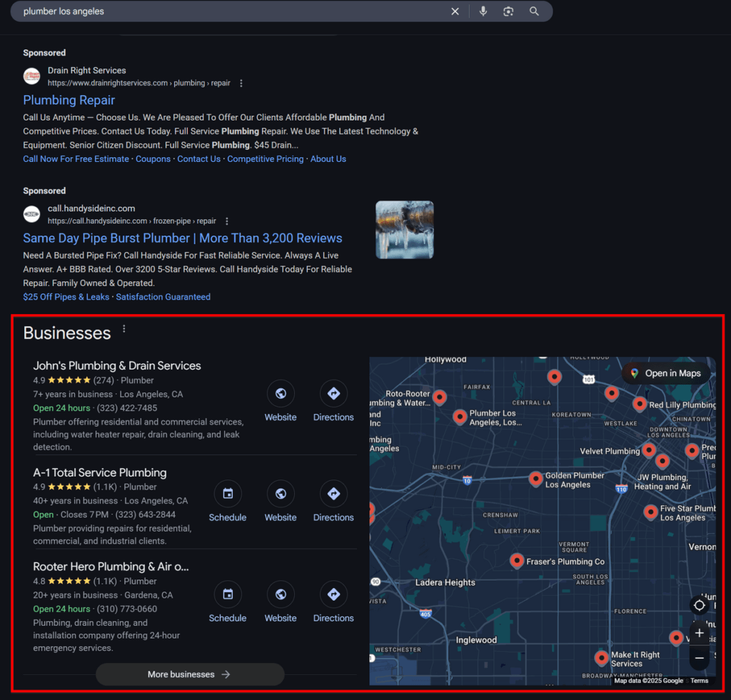The image size is (731, 700).
Task: Click the frozen pipe ad thumbnail
Action: click(405, 230)
